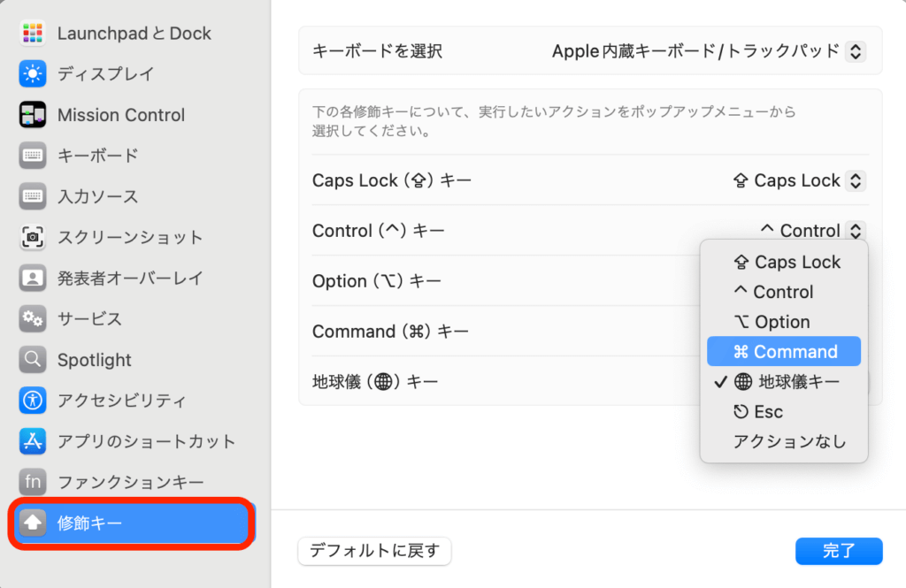Click the Launchpad と Dock icon
The height and width of the screenshot is (588, 906).
(33, 34)
